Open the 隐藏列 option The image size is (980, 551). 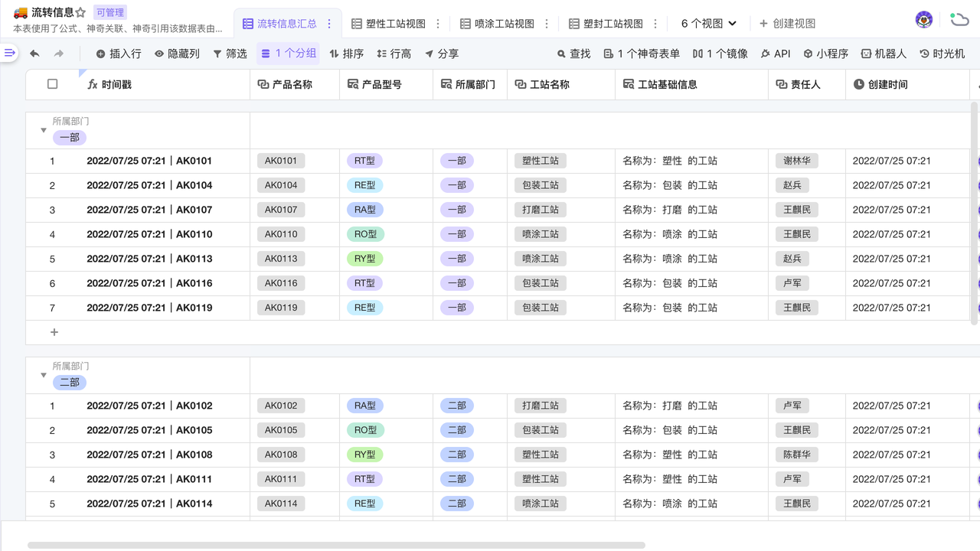pos(177,54)
